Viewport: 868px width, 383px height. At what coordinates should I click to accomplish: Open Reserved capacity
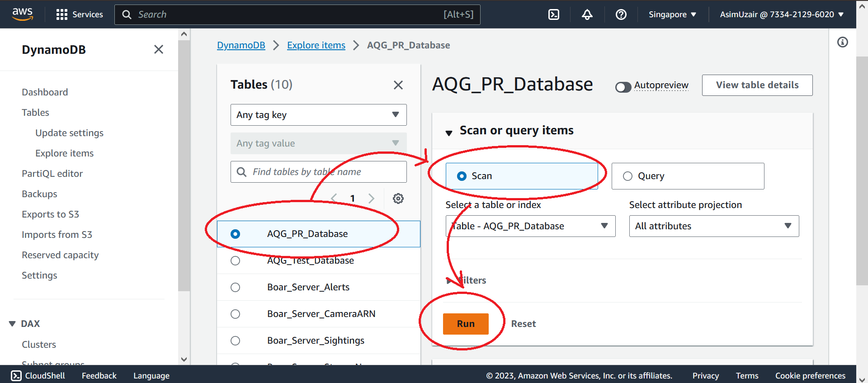click(60, 255)
